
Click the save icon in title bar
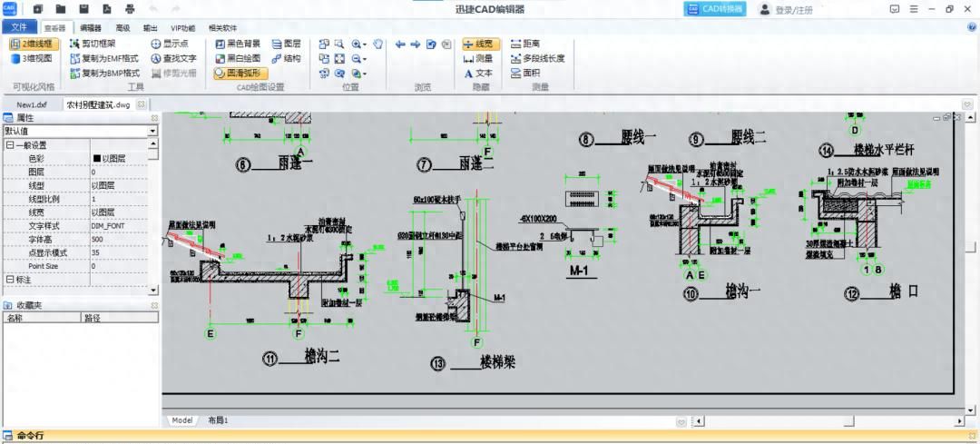[84, 9]
